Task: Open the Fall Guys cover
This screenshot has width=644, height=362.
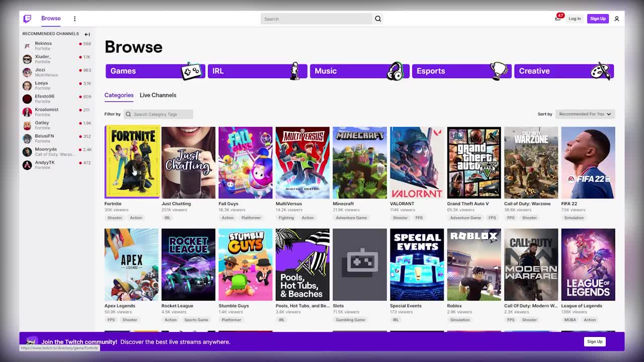Action: 246,162
